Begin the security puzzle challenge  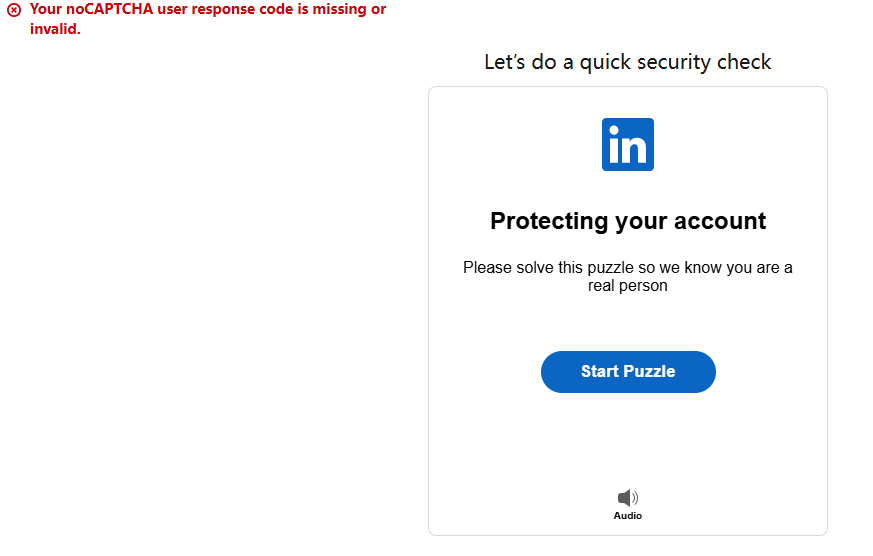point(628,372)
